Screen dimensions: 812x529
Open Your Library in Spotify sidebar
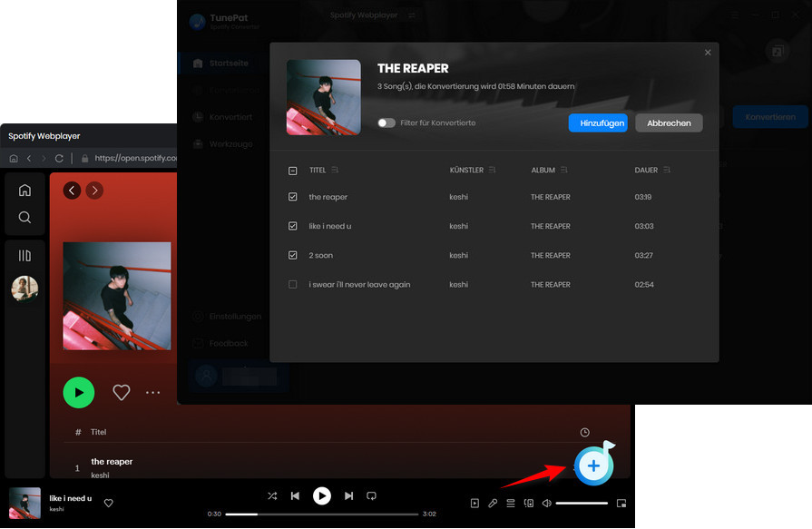coord(24,256)
